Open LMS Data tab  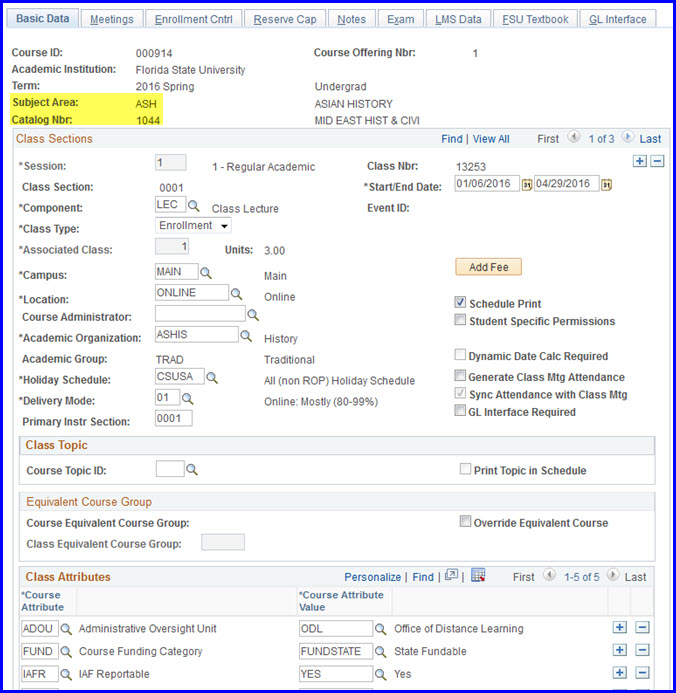point(458,19)
